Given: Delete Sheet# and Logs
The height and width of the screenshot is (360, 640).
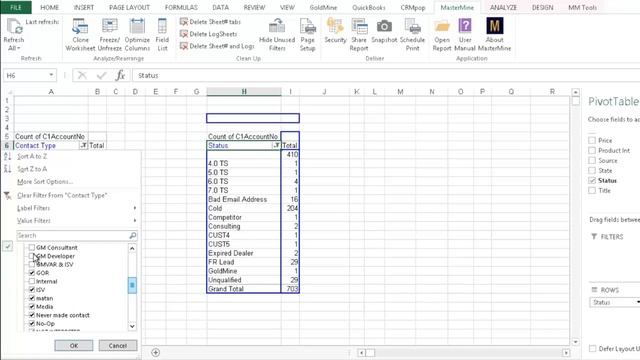Looking at the screenshot, I should point(217,46).
